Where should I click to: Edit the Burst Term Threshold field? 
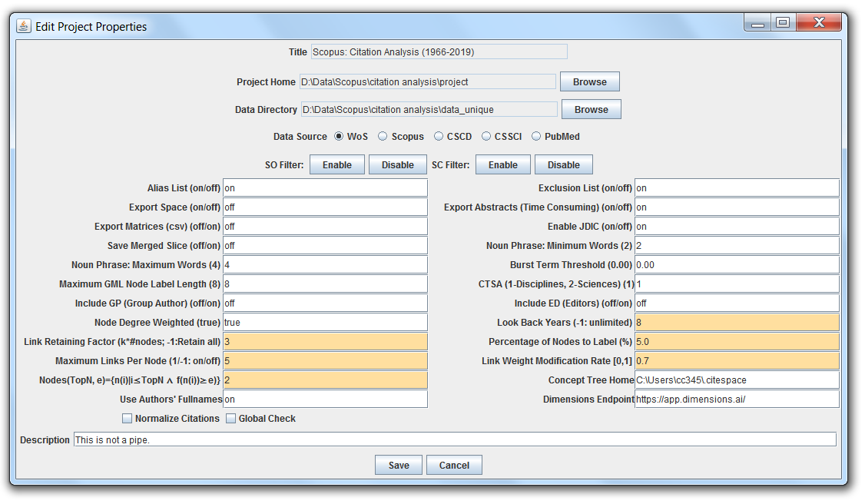[x=737, y=265]
